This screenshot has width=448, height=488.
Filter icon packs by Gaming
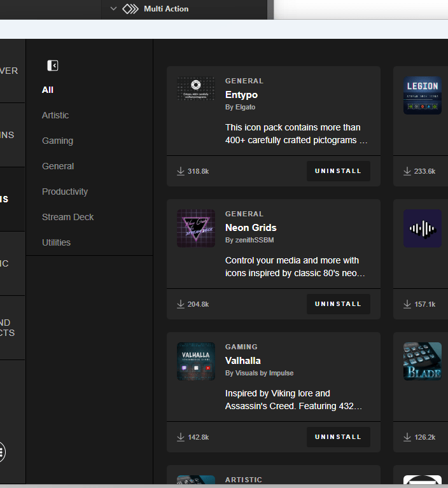point(58,141)
